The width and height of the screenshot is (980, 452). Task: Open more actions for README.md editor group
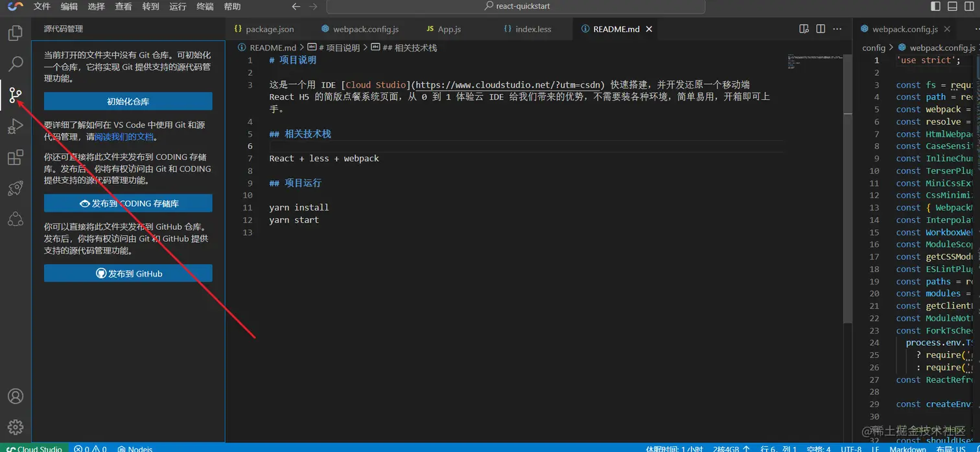point(837,29)
